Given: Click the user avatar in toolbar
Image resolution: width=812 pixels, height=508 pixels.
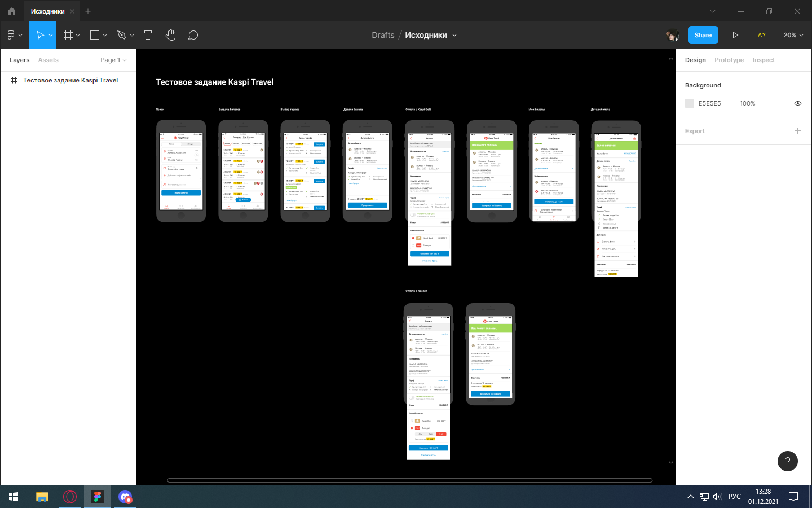Looking at the screenshot, I should 672,35.
